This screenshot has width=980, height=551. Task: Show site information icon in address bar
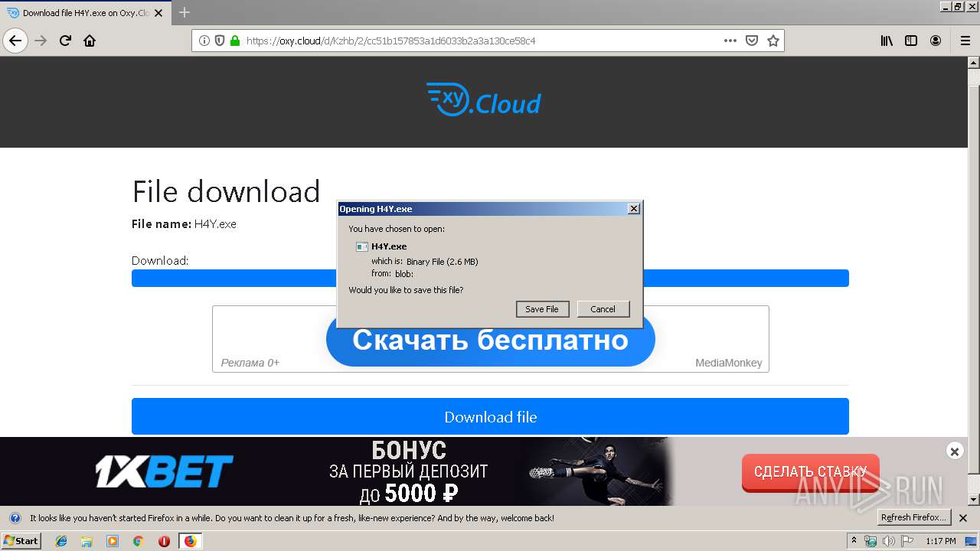pyautogui.click(x=204, y=41)
